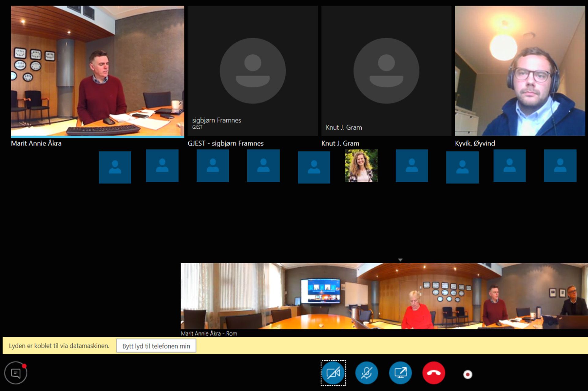Screen dimensions: 588x391
Task: Click the last blue participant avatar
Action: pos(560,166)
